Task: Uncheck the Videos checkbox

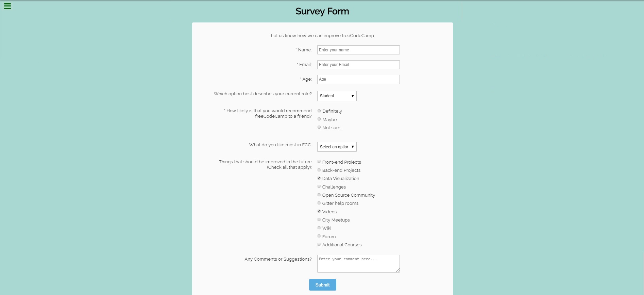Action: click(x=319, y=211)
